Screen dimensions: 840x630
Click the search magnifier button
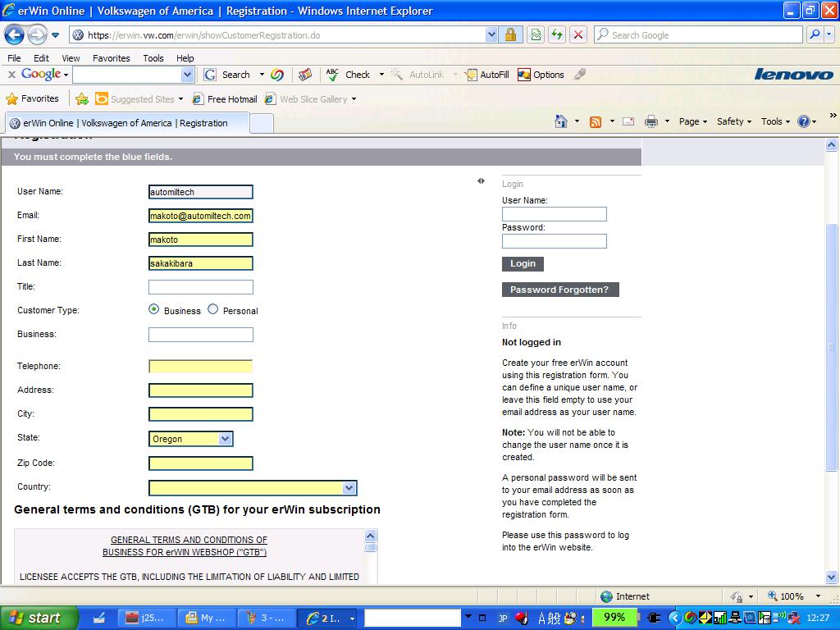tap(815, 34)
